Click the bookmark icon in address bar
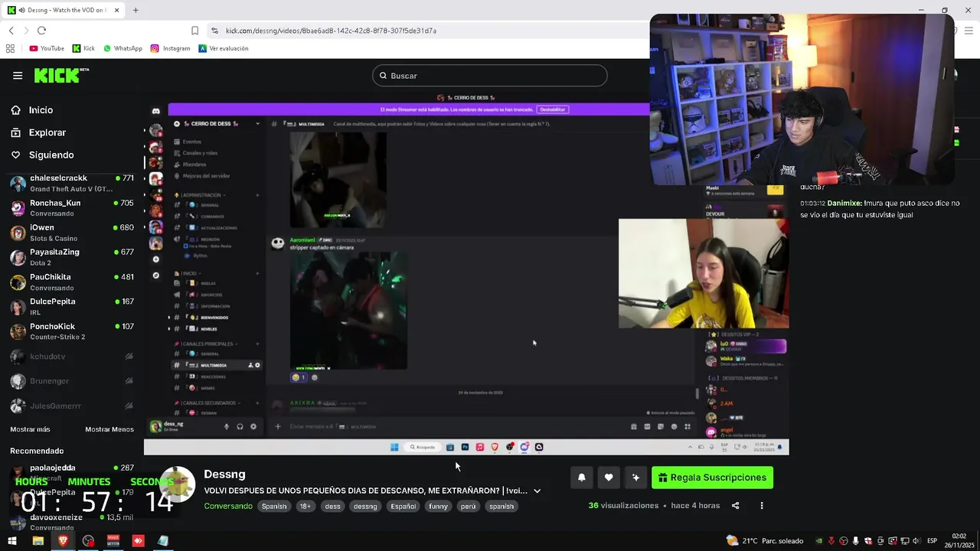Viewport: 980px width, 551px height. (194, 31)
